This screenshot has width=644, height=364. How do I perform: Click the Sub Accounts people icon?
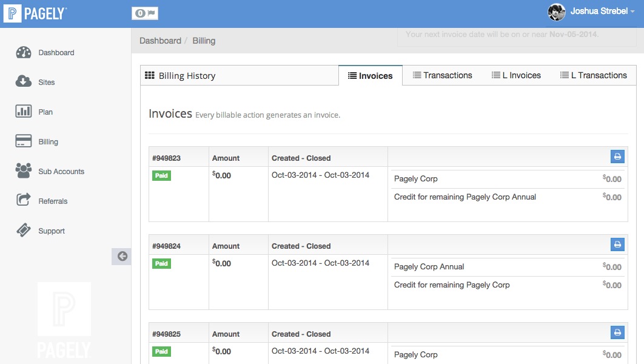pyautogui.click(x=24, y=171)
